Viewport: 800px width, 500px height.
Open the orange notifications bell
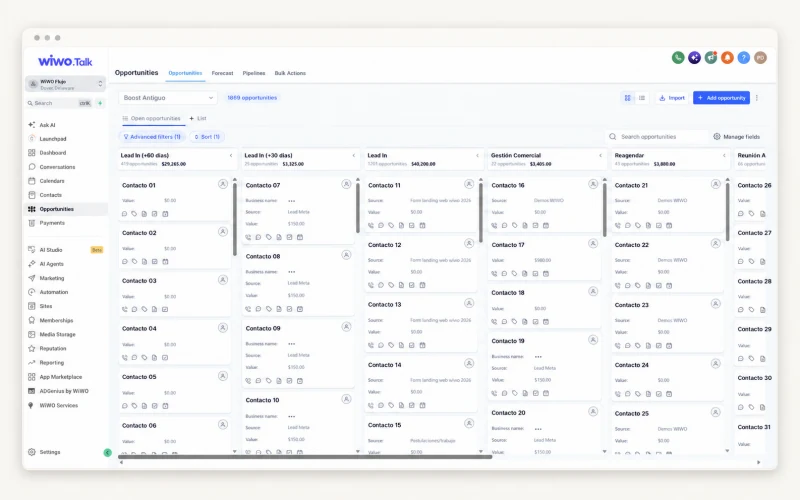(727, 58)
